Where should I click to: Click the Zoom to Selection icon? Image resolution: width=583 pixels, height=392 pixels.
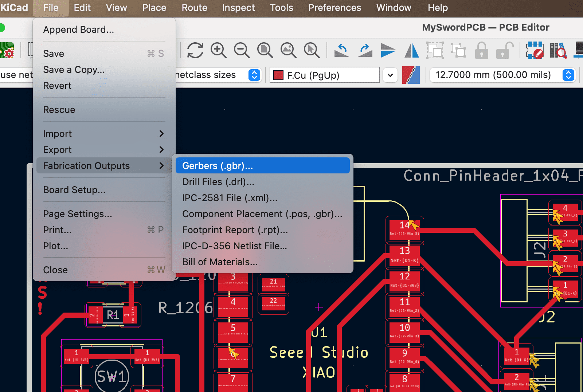coord(312,50)
